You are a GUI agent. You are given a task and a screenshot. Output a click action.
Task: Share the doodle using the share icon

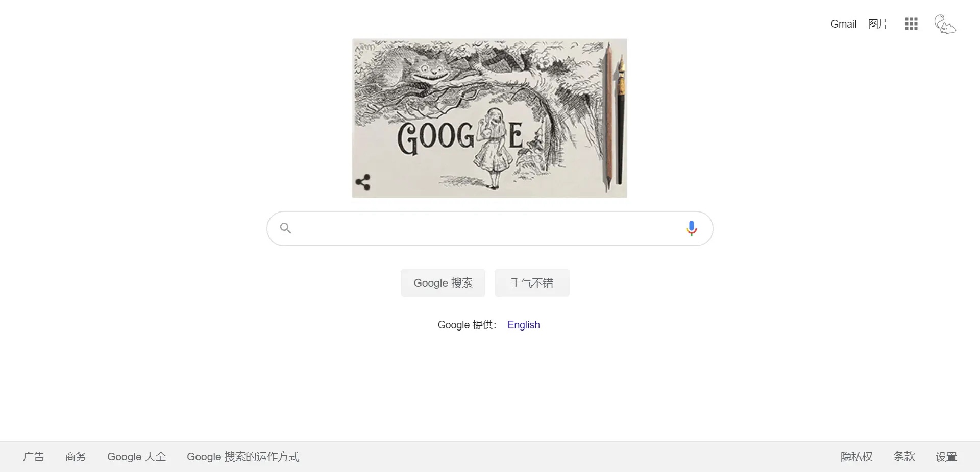click(363, 182)
